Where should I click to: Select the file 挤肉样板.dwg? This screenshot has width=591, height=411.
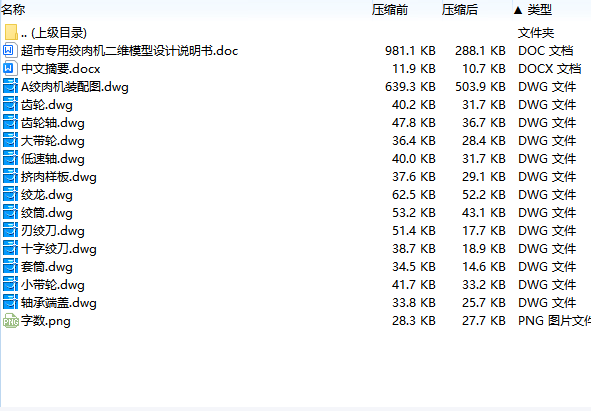(59, 176)
